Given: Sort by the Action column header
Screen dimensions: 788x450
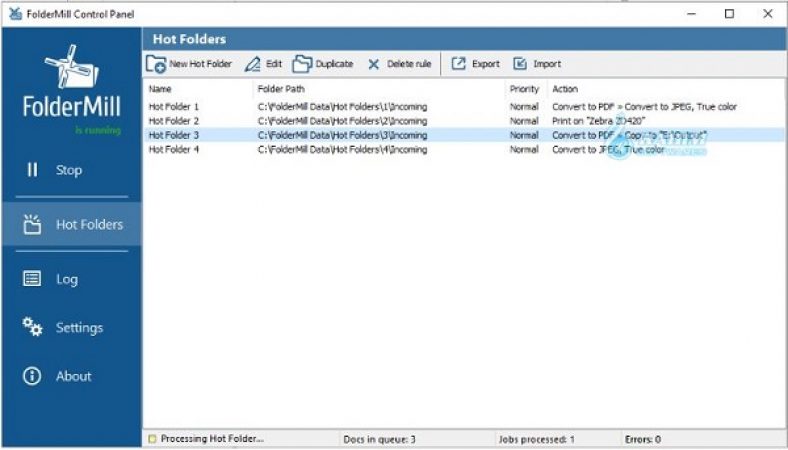Looking at the screenshot, I should click(x=565, y=89).
